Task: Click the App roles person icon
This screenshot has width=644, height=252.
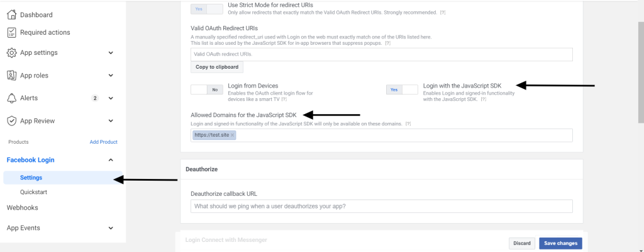Action: 11,76
